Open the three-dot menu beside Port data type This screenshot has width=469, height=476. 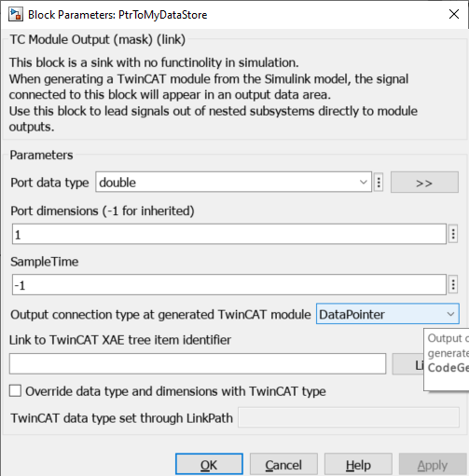(379, 183)
